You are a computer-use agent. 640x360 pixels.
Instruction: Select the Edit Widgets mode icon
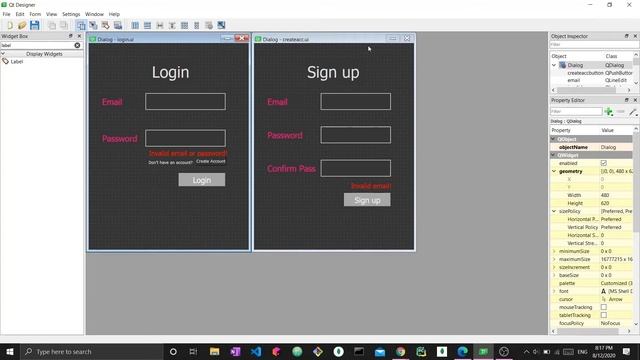[x=81, y=25]
